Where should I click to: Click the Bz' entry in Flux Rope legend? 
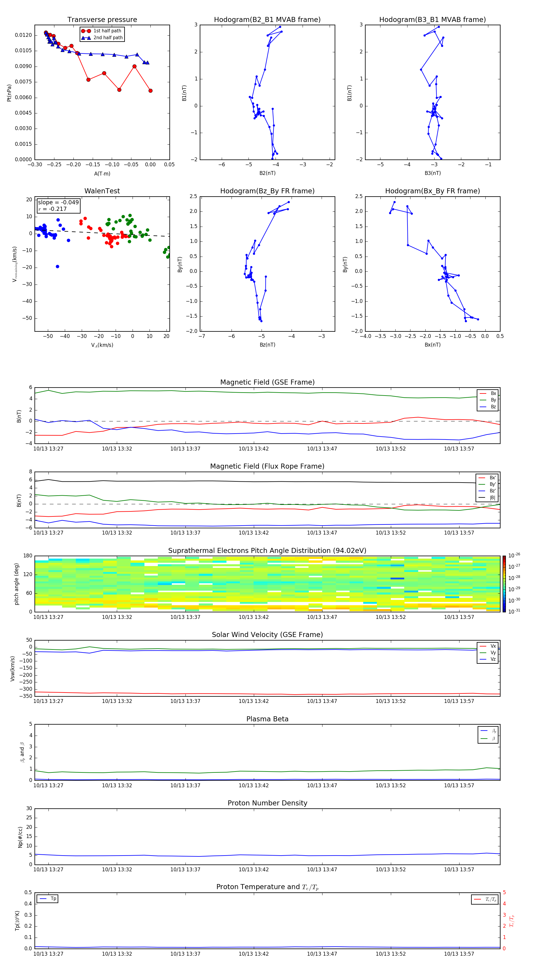[487, 491]
